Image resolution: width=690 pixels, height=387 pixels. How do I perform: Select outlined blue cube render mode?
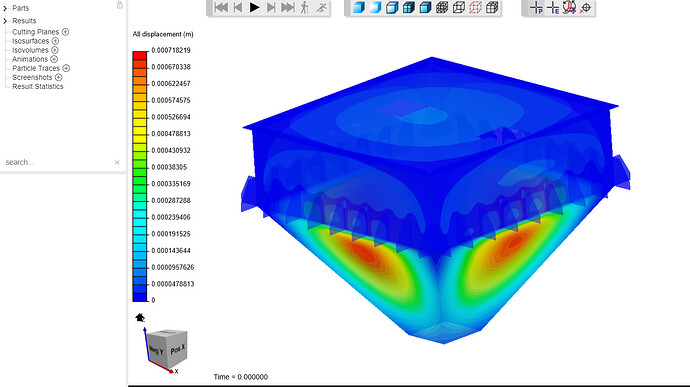392,7
